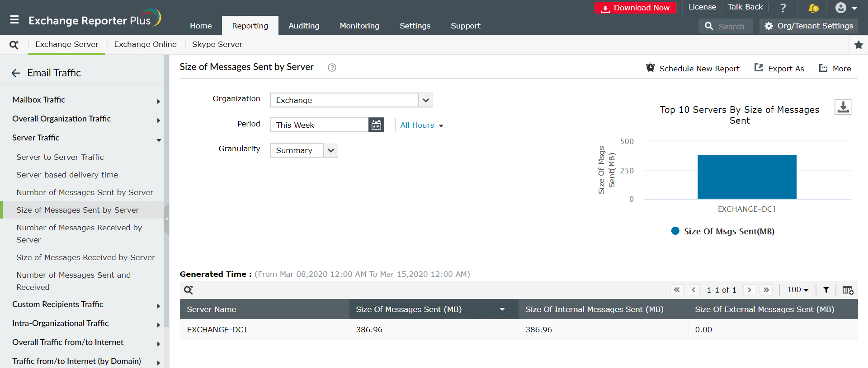Click the blue EXCHANGE-DC1 chart bar

click(747, 177)
